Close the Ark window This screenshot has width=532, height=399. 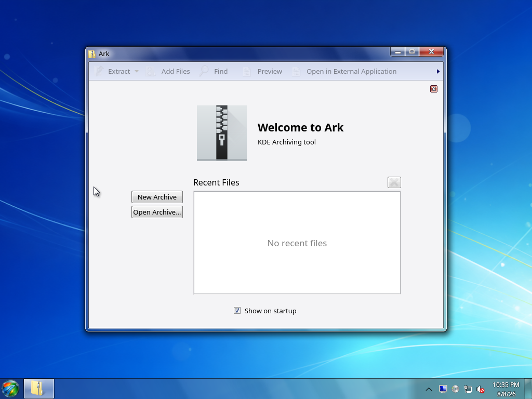[x=431, y=51]
